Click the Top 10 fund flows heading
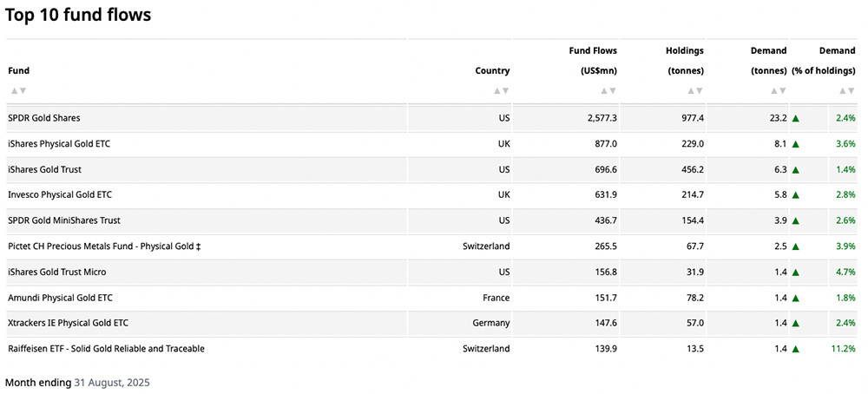The width and height of the screenshot is (868, 394). pyautogui.click(x=78, y=15)
